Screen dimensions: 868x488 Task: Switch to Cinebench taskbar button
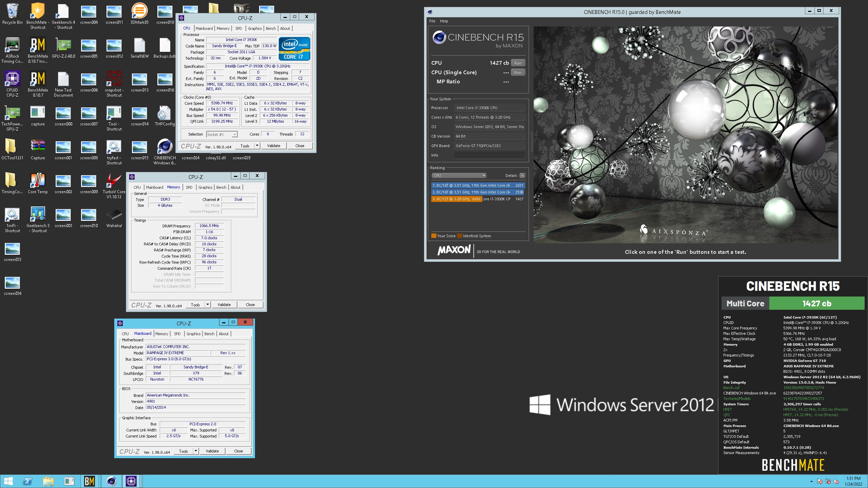click(x=111, y=481)
